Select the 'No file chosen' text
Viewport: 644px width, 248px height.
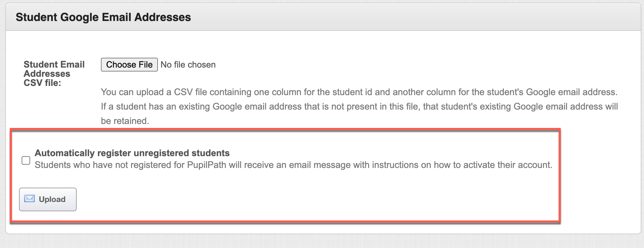click(188, 65)
